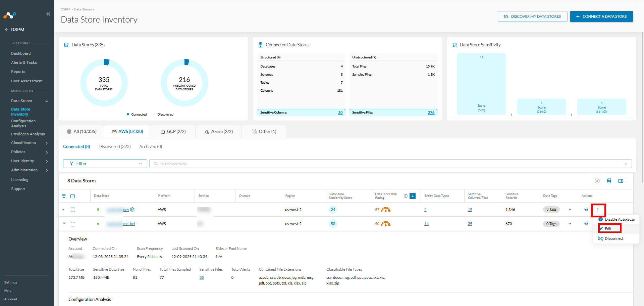
Task: Check the first data store row checkbox
Action: coord(73,210)
